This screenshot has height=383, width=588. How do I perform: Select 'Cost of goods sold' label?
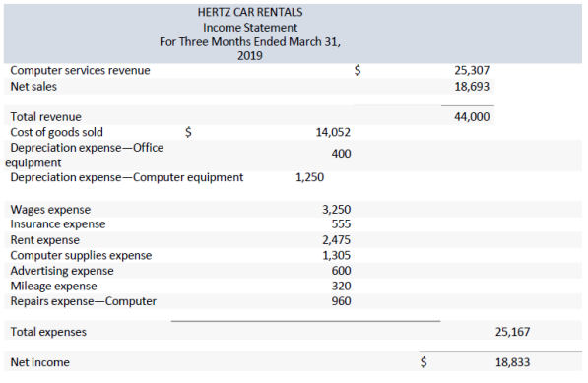click(x=56, y=132)
